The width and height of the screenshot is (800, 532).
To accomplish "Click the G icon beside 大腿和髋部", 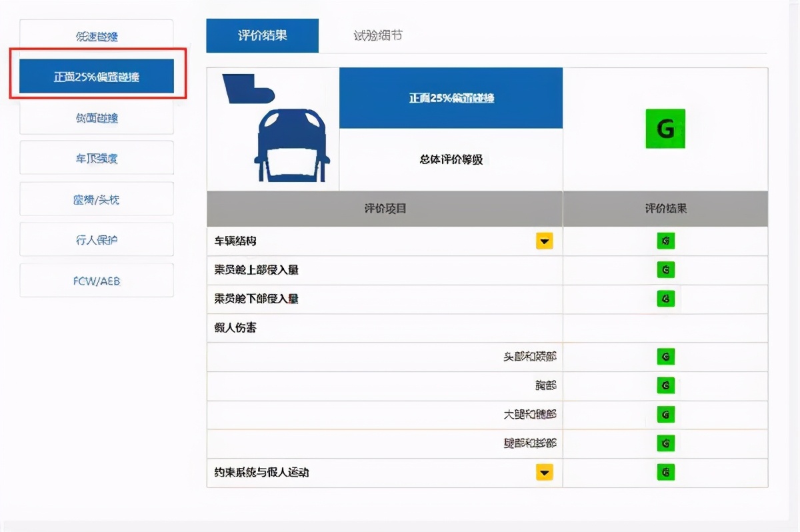I will [665, 414].
